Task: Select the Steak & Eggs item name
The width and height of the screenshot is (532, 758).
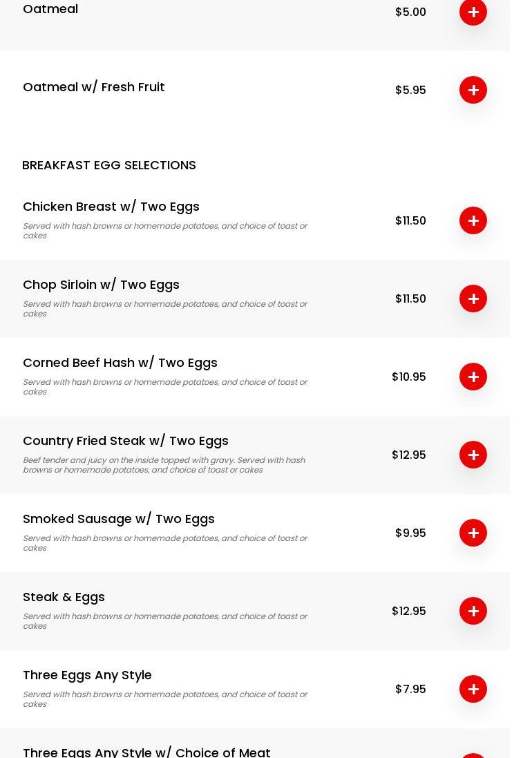Action: pos(64,597)
